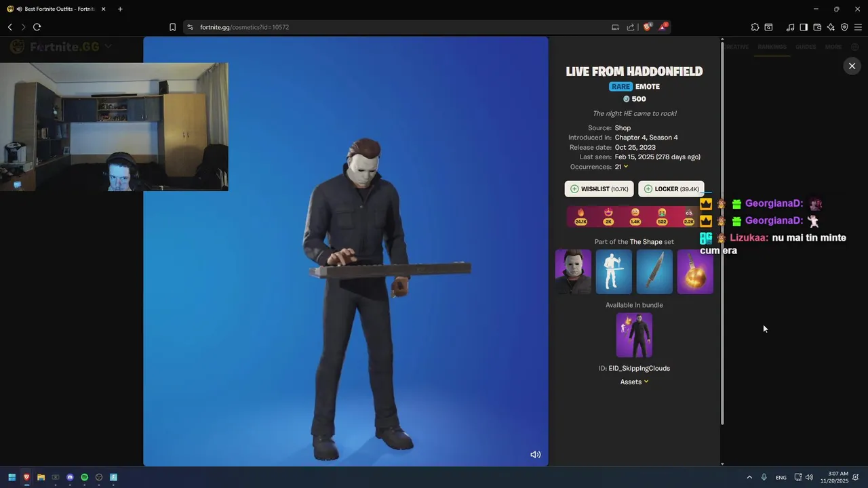Open the More nav menu
The height and width of the screenshot is (488, 868).
pos(833,47)
